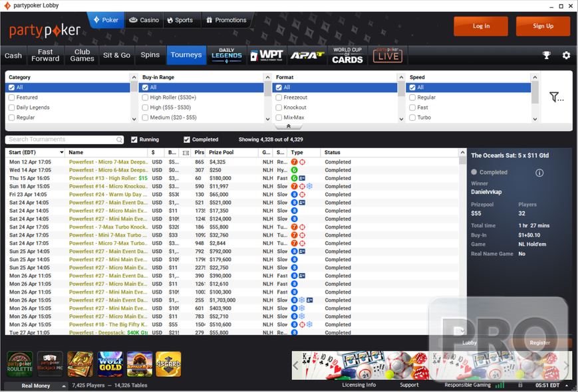Viewport: 578px width, 392px height.
Task: Open partypoker LIVE logo tab
Action: [387, 55]
